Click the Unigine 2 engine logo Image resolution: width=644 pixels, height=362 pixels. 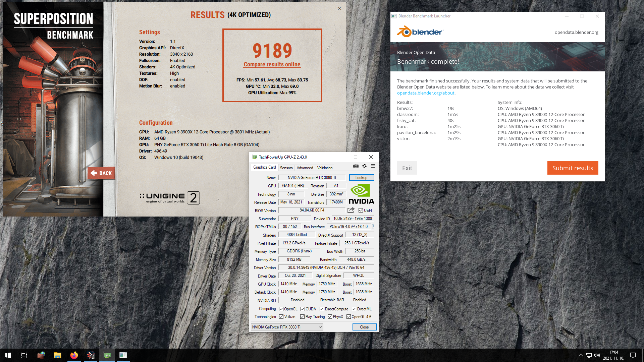170,198
